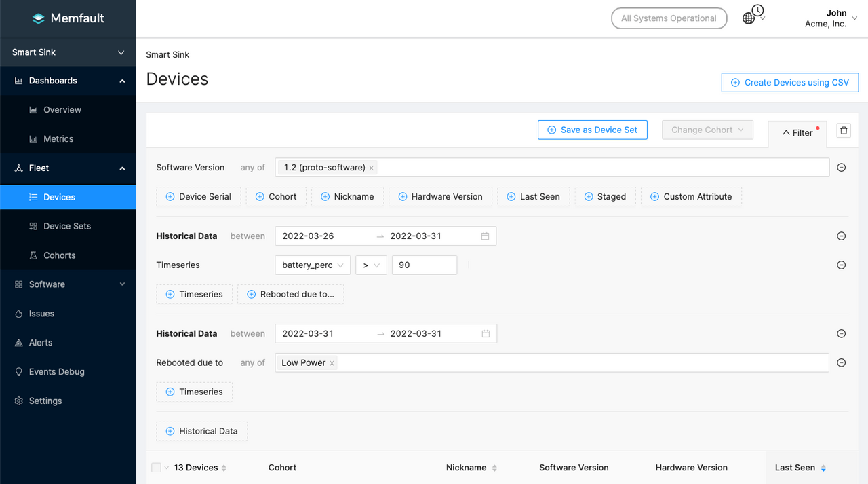Open Device Sets in sidebar
The height and width of the screenshot is (484, 868).
point(66,226)
